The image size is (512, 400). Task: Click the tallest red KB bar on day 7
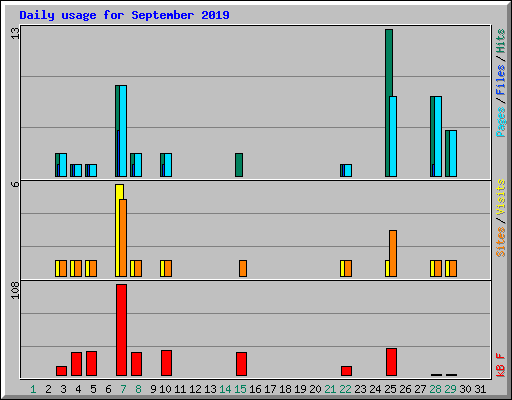tap(121, 330)
